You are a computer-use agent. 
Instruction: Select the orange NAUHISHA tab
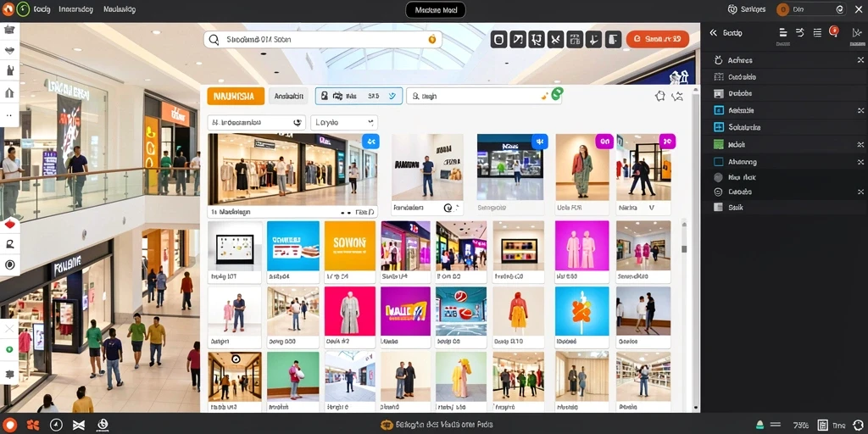click(x=236, y=96)
